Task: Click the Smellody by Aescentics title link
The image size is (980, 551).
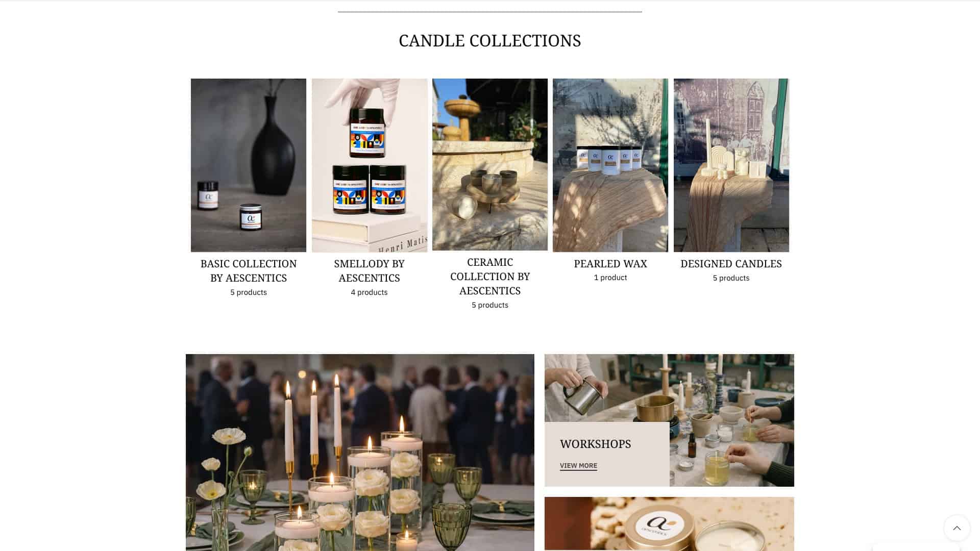Action: (370, 271)
